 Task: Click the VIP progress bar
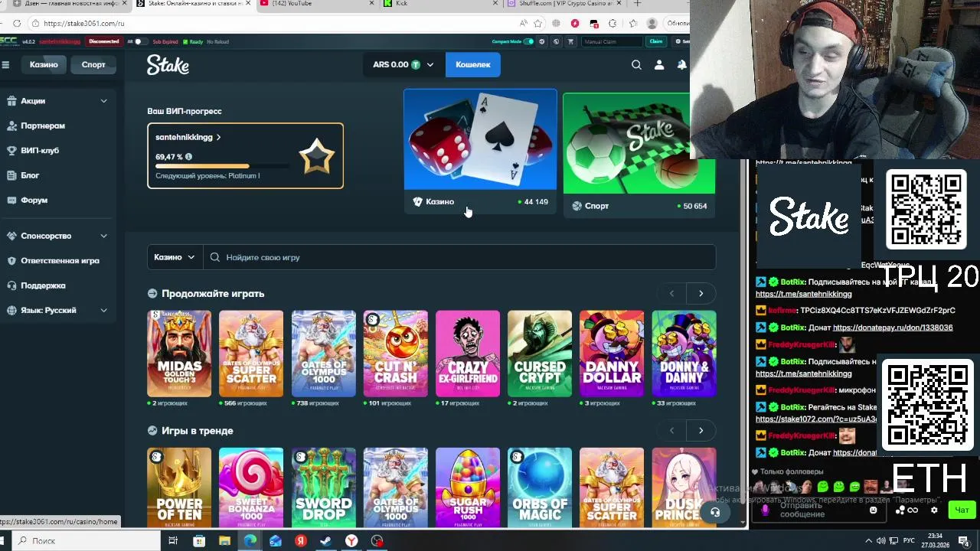click(x=222, y=166)
